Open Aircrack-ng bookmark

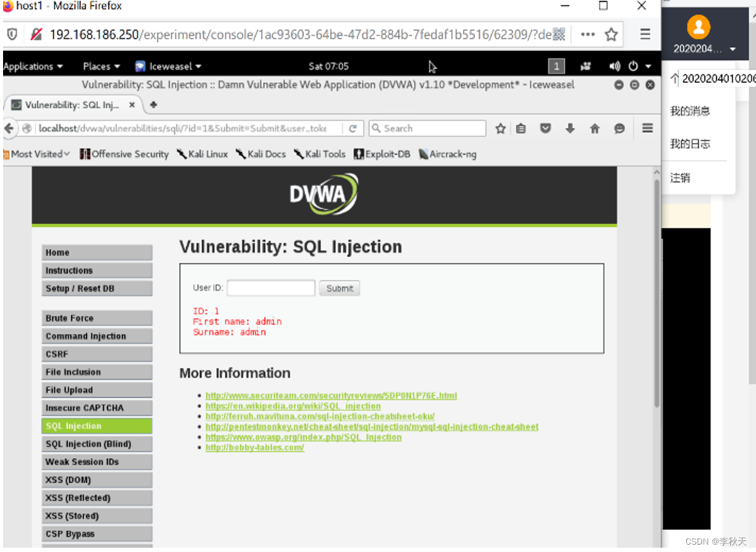448,154
